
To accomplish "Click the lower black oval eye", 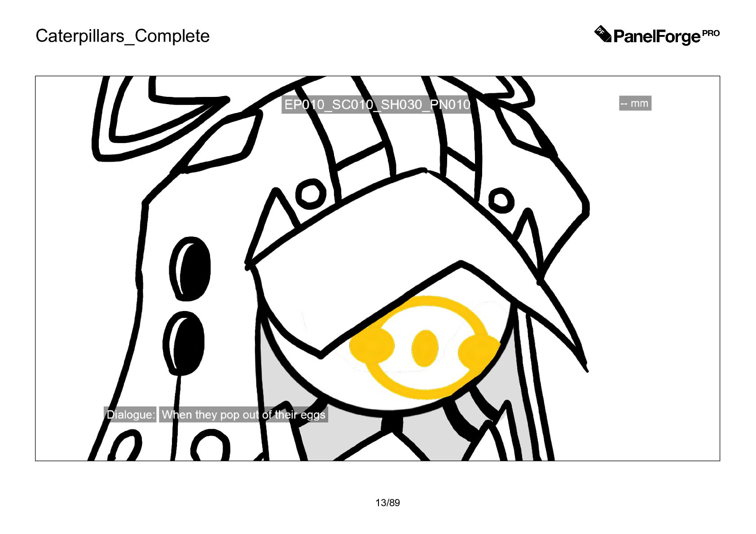I will pyautogui.click(x=184, y=343).
